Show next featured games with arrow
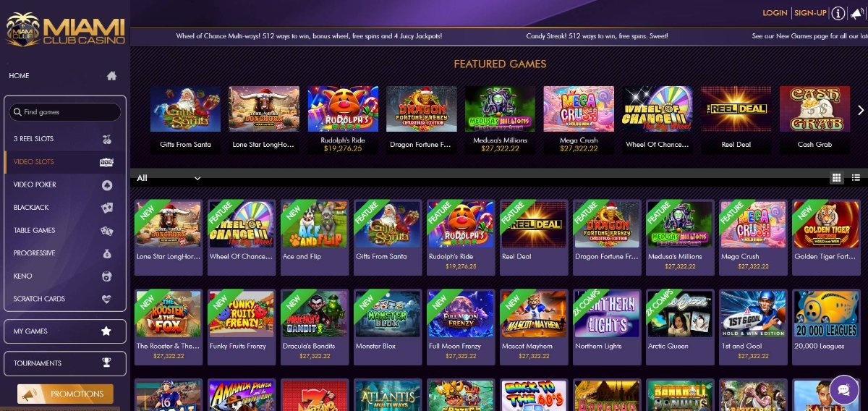868x411 pixels. (x=861, y=110)
